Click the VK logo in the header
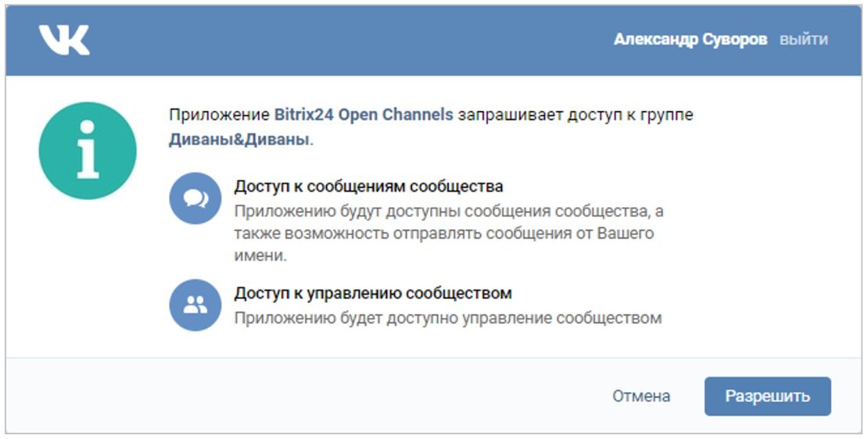 [x=64, y=40]
